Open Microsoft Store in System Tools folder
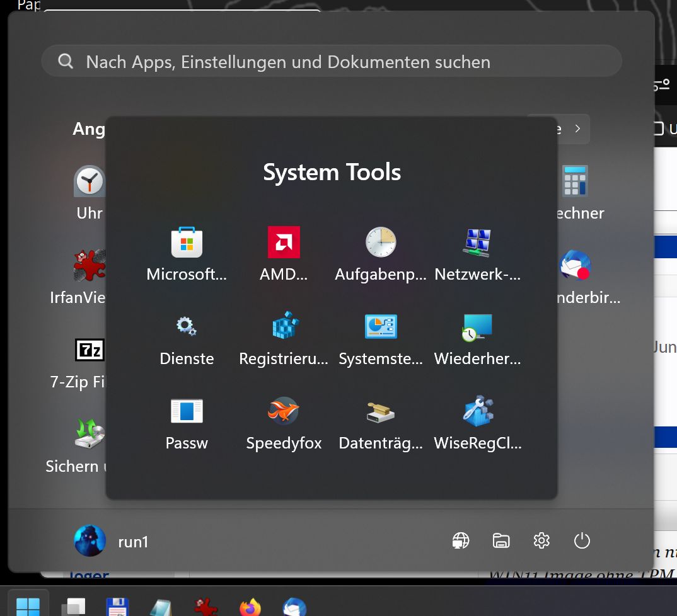The height and width of the screenshot is (616, 677). [x=187, y=242]
